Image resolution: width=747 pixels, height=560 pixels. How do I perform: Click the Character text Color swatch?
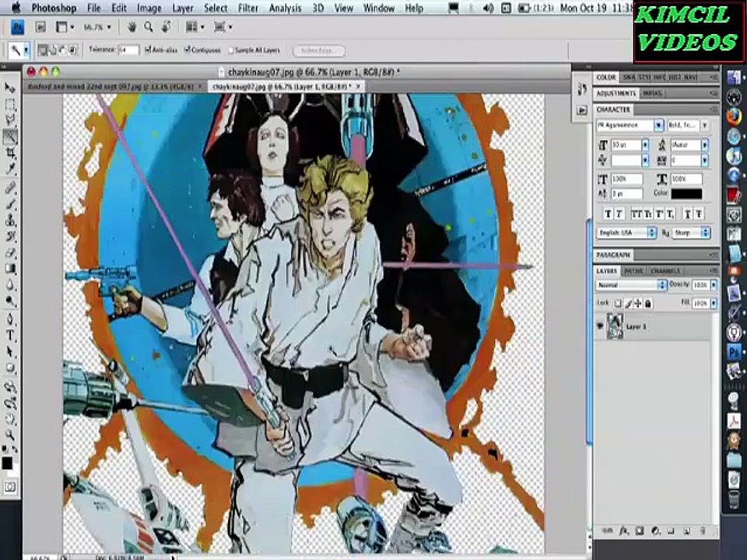click(686, 194)
